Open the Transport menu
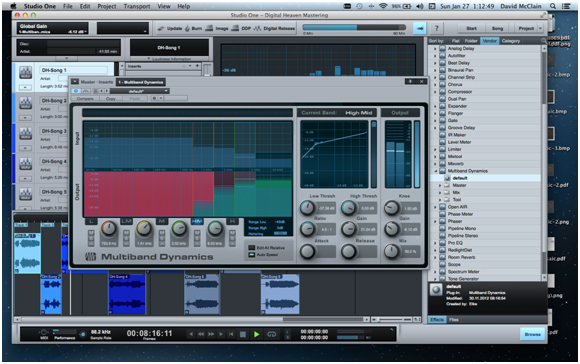The image size is (580, 364). pos(137,6)
